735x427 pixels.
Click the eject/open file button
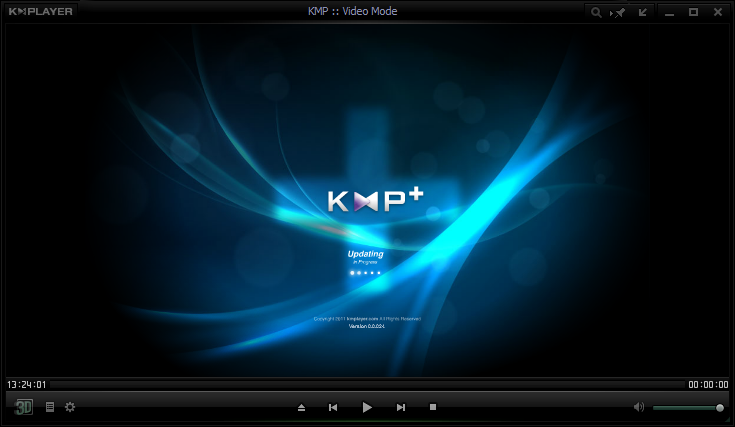click(301, 407)
